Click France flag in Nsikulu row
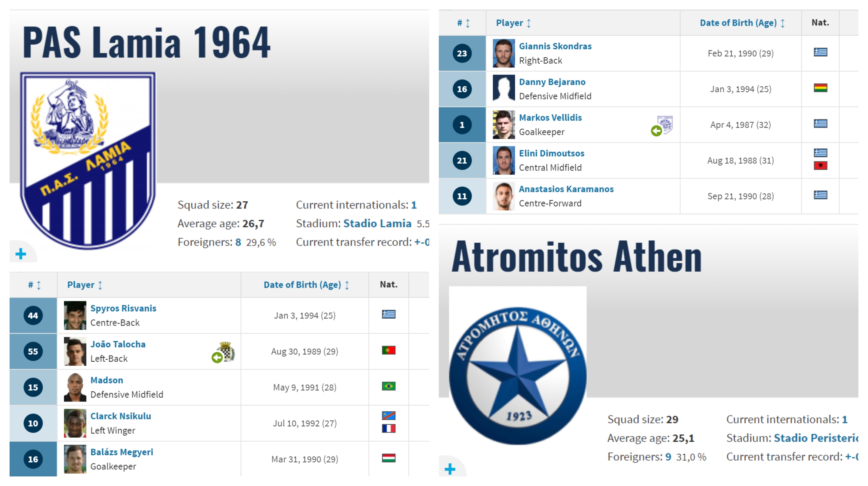This screenshot has height=486, width=868. [x=389, y=428]
